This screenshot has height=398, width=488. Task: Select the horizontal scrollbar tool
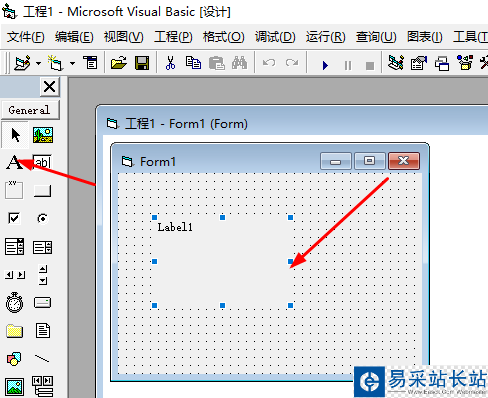click(x=14, y=275)
